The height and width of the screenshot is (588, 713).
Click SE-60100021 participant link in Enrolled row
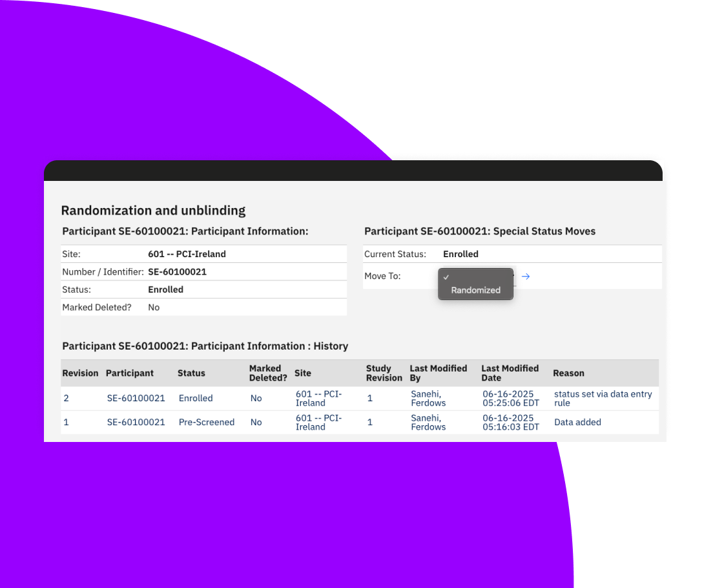(136, 398)
